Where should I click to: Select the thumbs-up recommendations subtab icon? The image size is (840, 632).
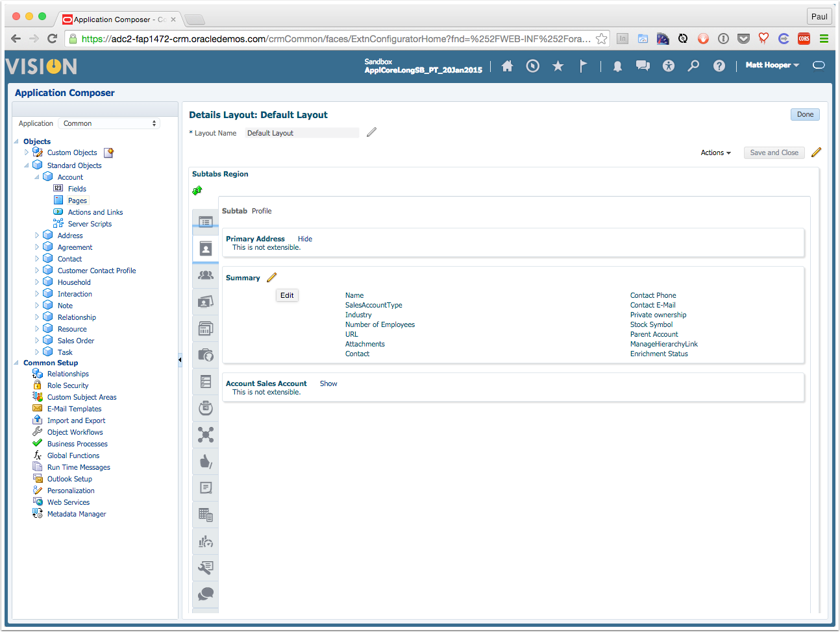coord(206,461)
